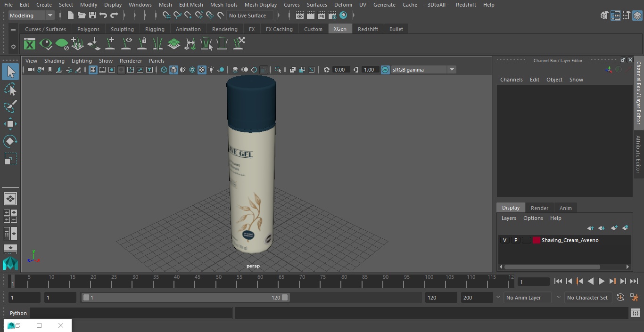
Task: Open Channels menu in Channel Box
Action: pyautogui.click(x=511, y=80)
